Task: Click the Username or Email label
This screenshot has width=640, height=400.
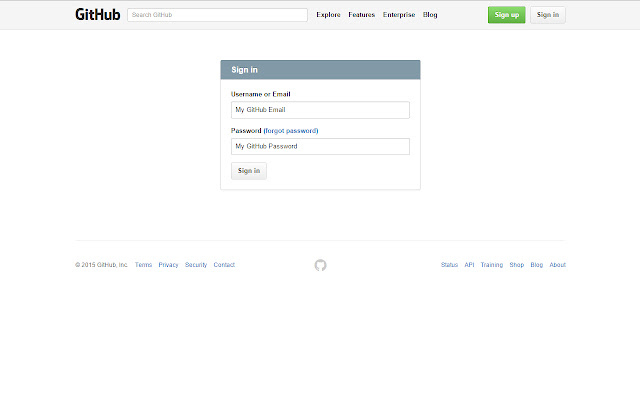Action: coord(260,94)
